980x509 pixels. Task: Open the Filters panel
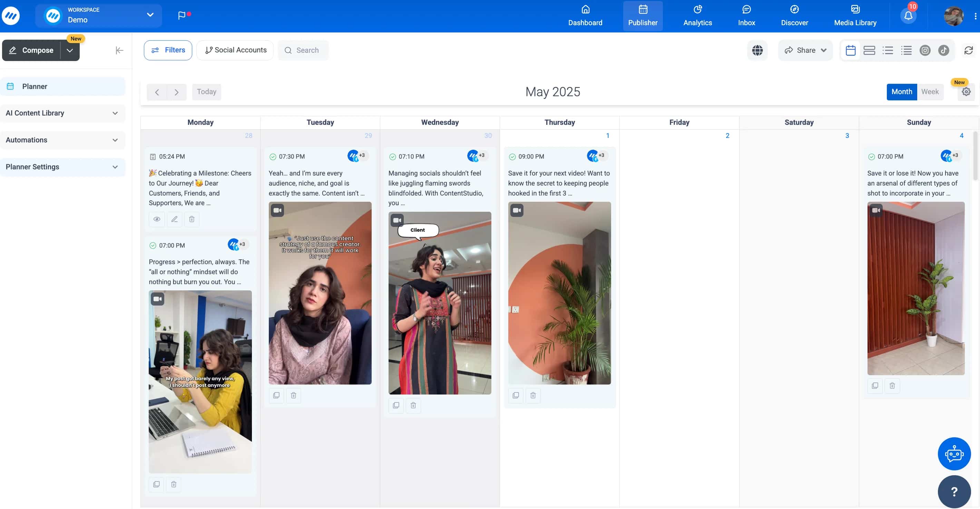click(168, 50)
